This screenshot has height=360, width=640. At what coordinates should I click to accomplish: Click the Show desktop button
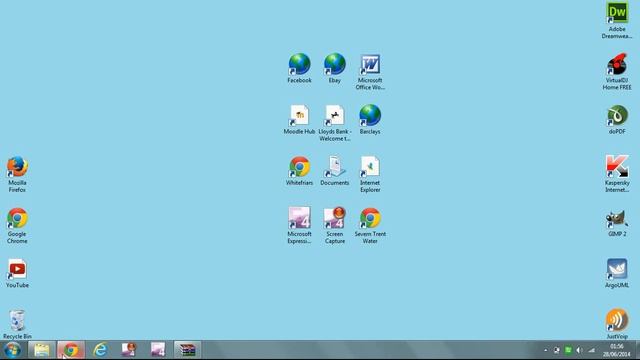pos(637,350)
